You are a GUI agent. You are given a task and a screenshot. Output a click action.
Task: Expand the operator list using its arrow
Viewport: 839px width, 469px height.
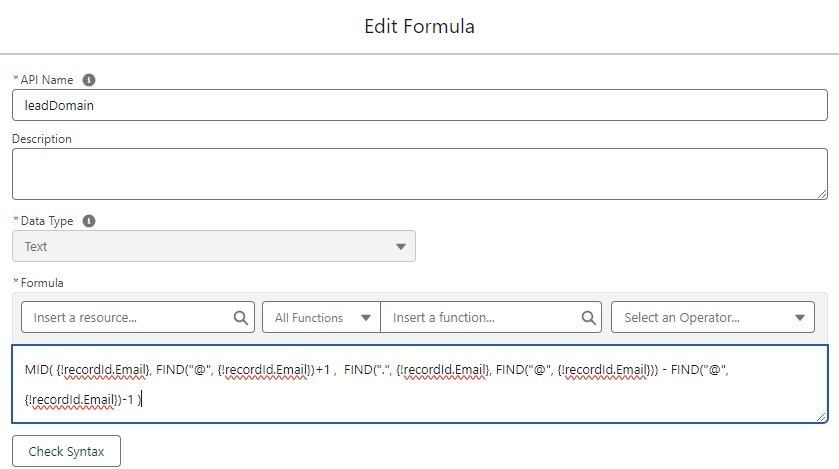click(800, 318)
